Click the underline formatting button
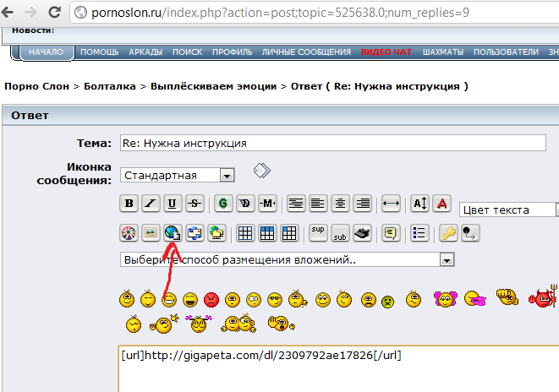The height and width of the screenshot is (392, 559). 173,203
